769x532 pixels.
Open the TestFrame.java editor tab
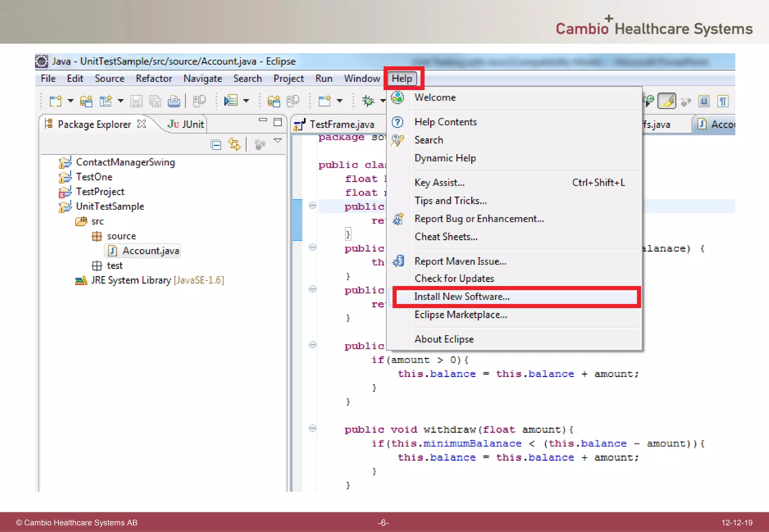(341, 124)
